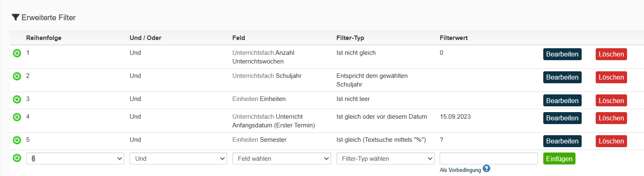
Task: Delete the Schuljahr filter with Löschen
Action: pyautogui.click(x=611, y=77)
